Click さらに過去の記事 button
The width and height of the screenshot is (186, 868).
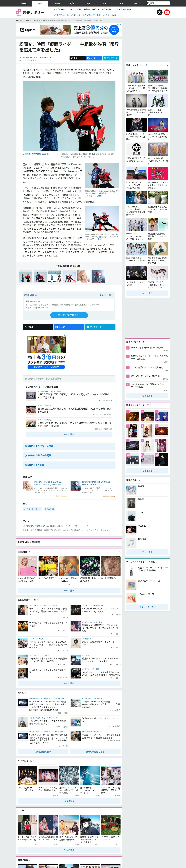pos(43,752)
